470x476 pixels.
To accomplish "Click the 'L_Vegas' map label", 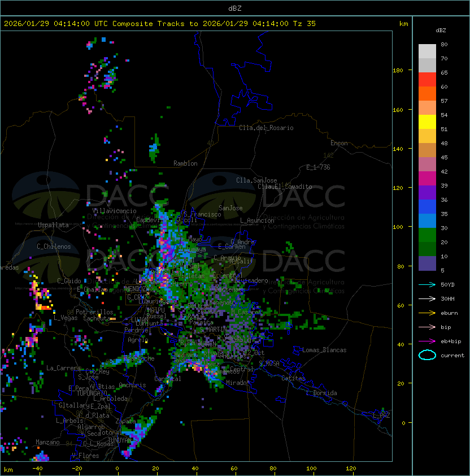I will (66, 318).
